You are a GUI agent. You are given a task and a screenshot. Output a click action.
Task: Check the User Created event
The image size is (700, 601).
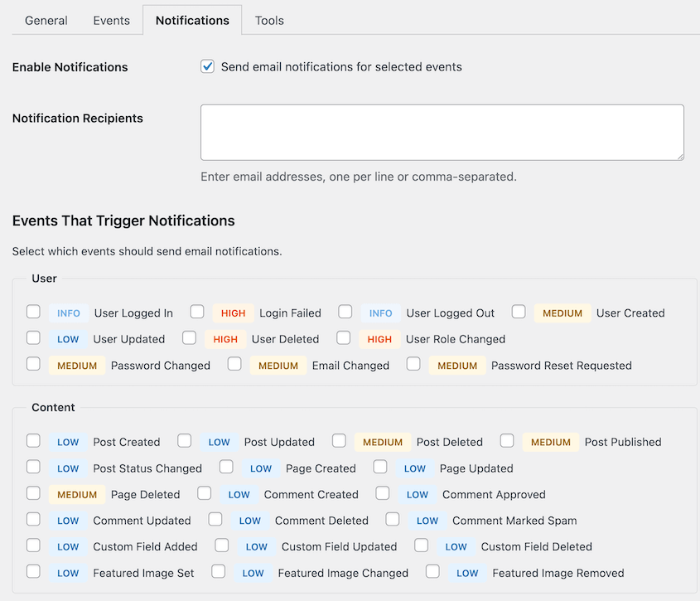(x=517, y=312)
